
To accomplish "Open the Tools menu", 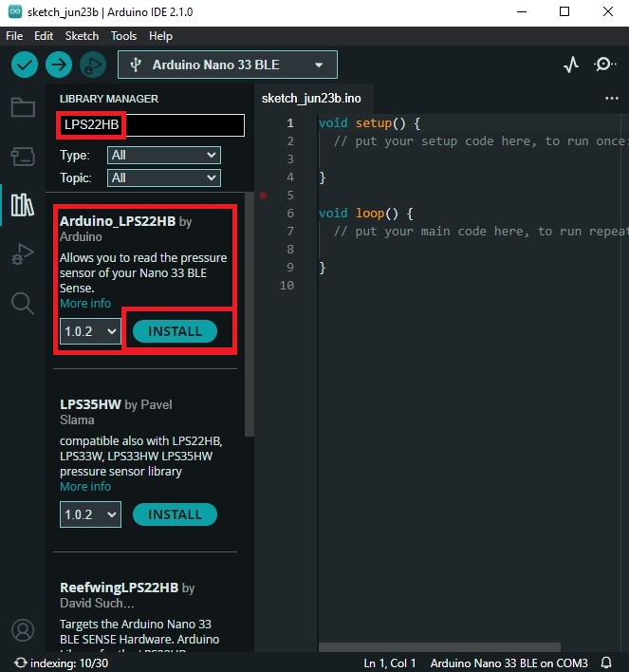I will coord(123,36).
